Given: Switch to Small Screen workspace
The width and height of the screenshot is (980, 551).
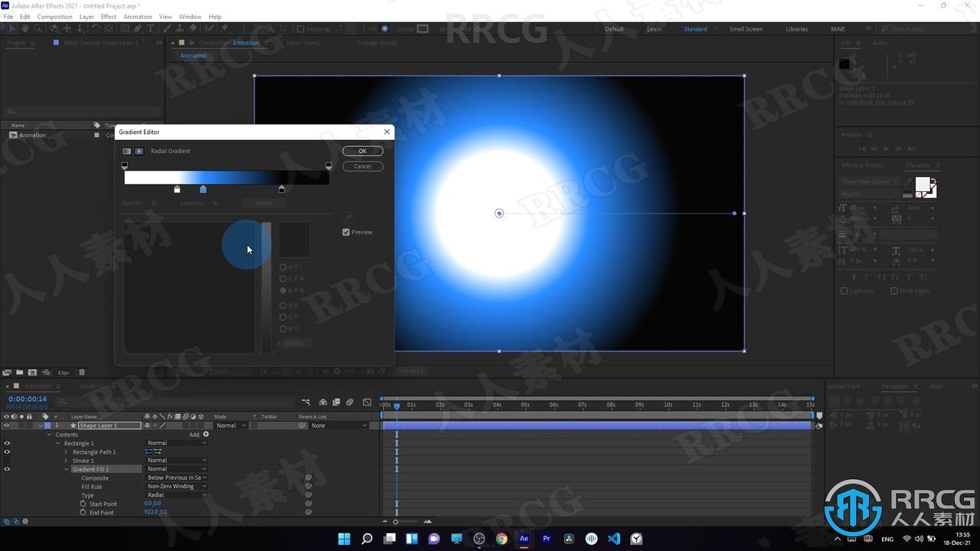Looking at the screenshot, I should click(x=746, y=29).
